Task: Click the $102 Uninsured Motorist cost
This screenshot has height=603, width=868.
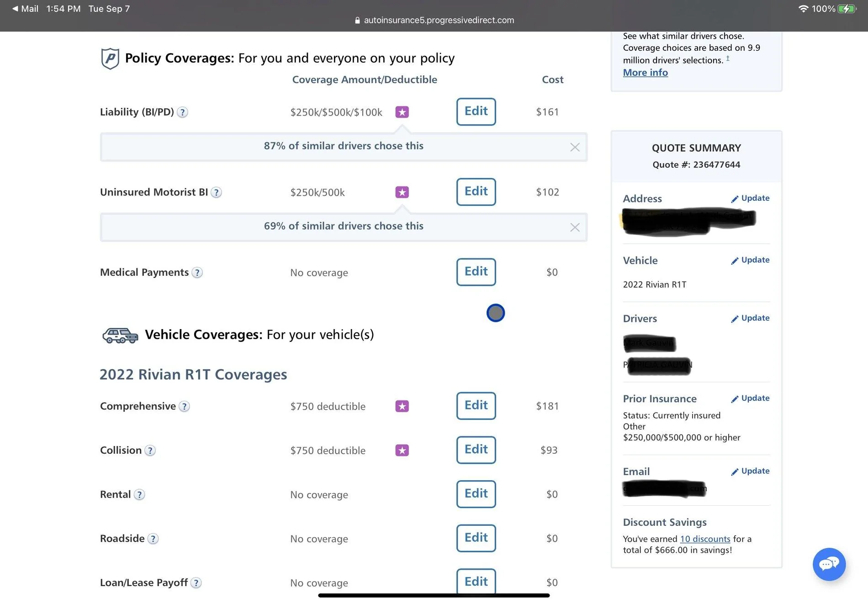Action: point(547,192)
